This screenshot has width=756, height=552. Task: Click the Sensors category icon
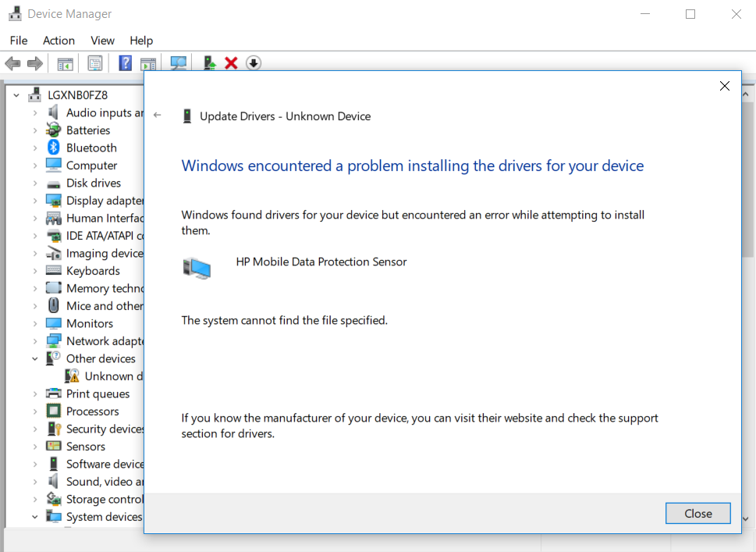coord(54,446)
